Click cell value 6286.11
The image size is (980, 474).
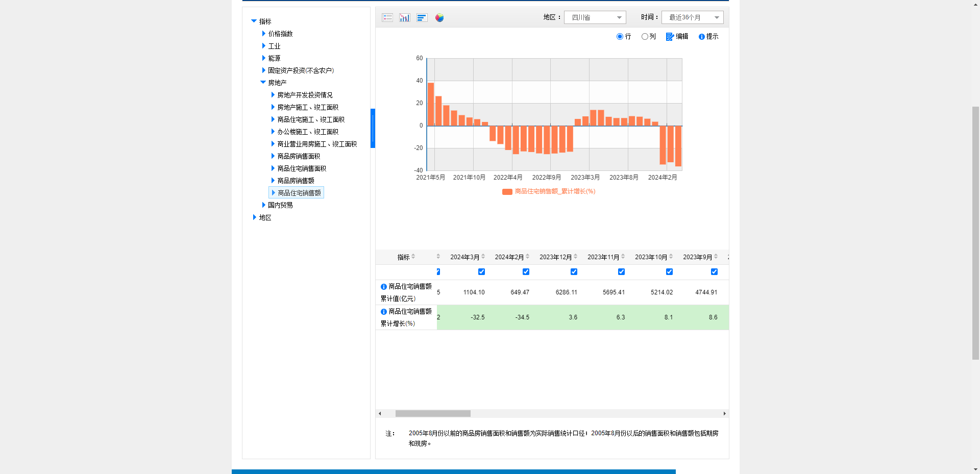[x=567, y=292]
